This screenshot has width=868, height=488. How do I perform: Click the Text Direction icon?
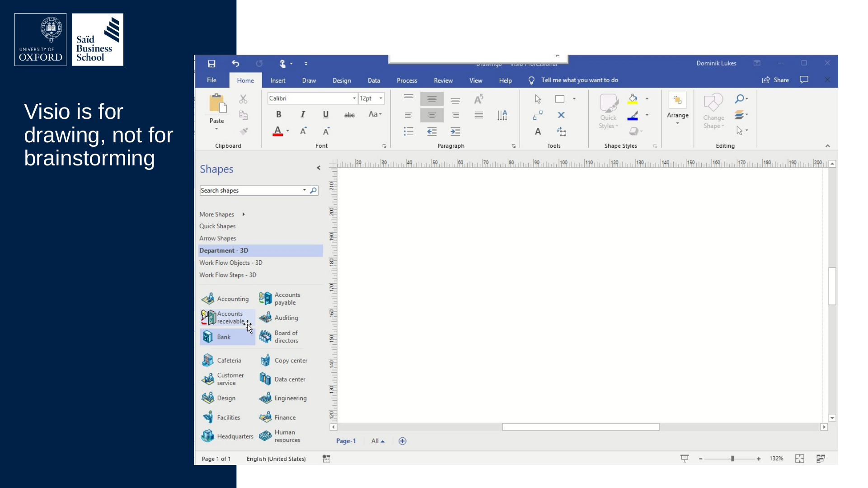click(502, 115)
